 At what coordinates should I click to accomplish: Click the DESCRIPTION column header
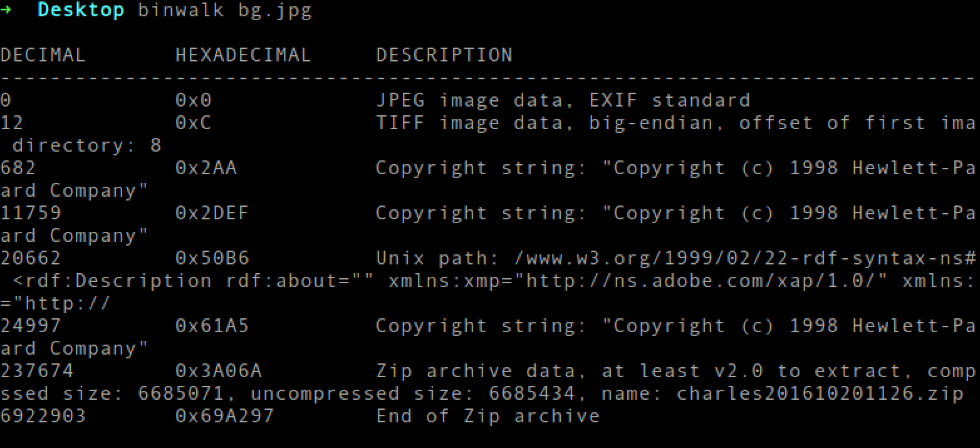tap(444, 55)
